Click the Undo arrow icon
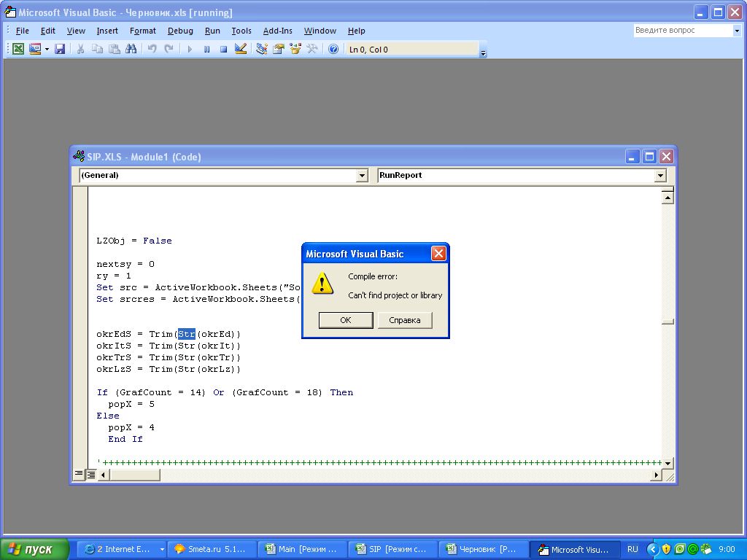The image size is (747, 560). (x=152, y=49)
